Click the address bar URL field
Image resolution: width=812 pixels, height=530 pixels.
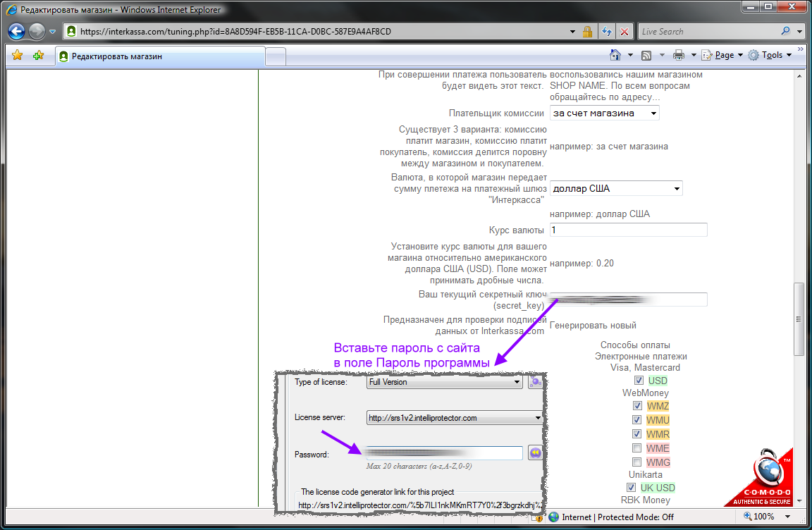coord(321,32)
